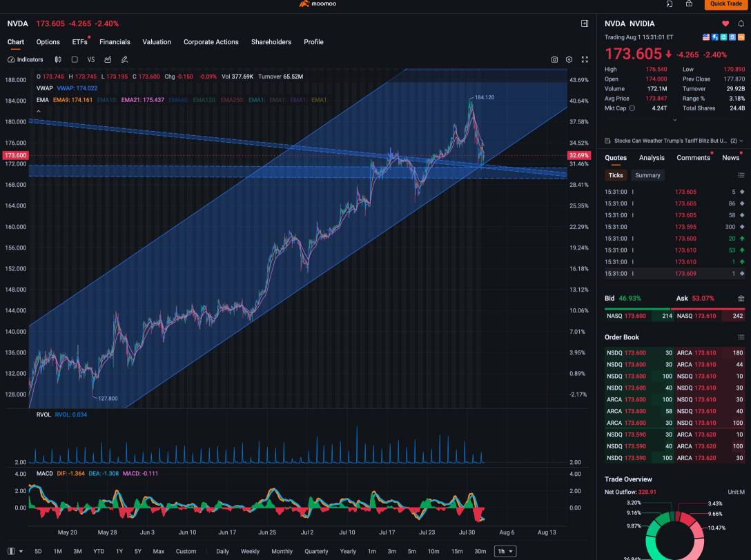Select the Summary tab toggle next to Ticks
Viewport: 751px width, 560px height.
648,175
